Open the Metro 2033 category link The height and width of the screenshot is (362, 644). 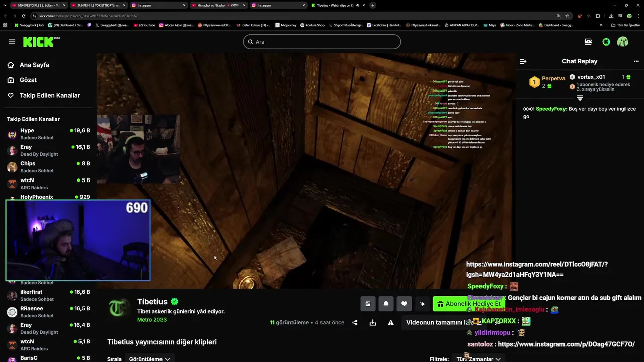152,320
